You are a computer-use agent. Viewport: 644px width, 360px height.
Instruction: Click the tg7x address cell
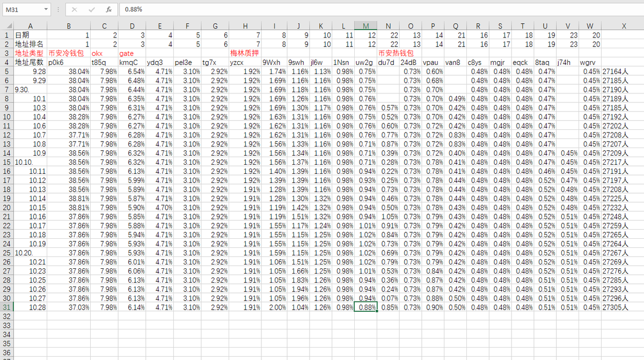pyautogui.click(x=216, y=62)
